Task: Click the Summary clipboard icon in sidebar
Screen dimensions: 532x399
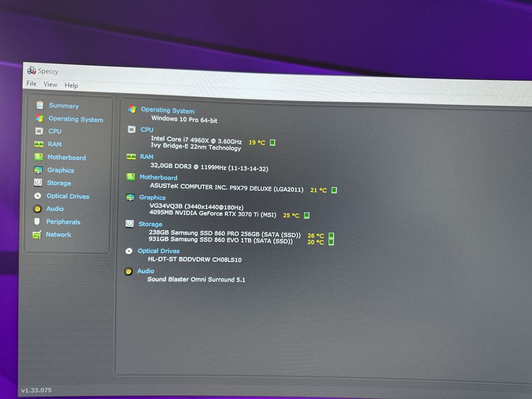Action: [40, 105]
